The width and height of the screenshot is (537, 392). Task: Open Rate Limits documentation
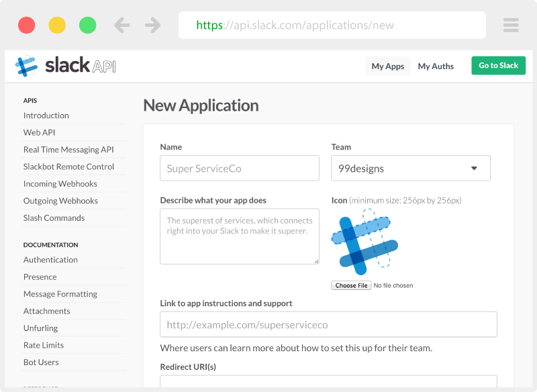44,346
